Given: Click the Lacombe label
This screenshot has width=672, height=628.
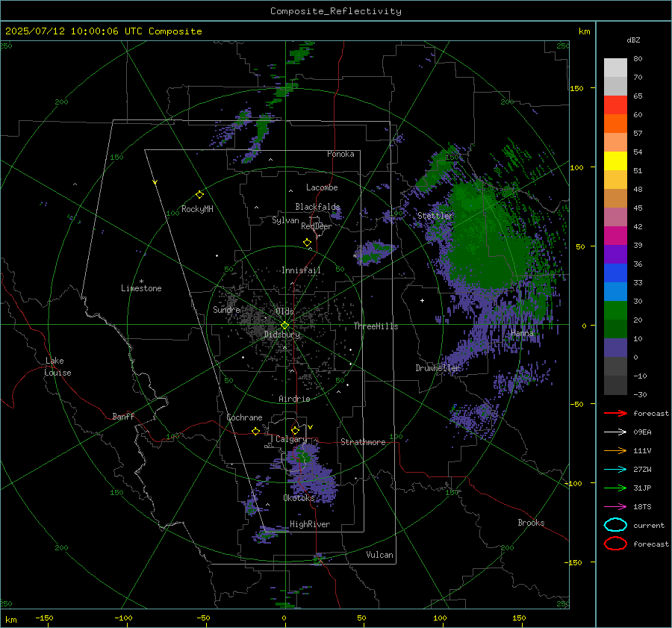Looking at the screenshot, I should click(322, 187).
